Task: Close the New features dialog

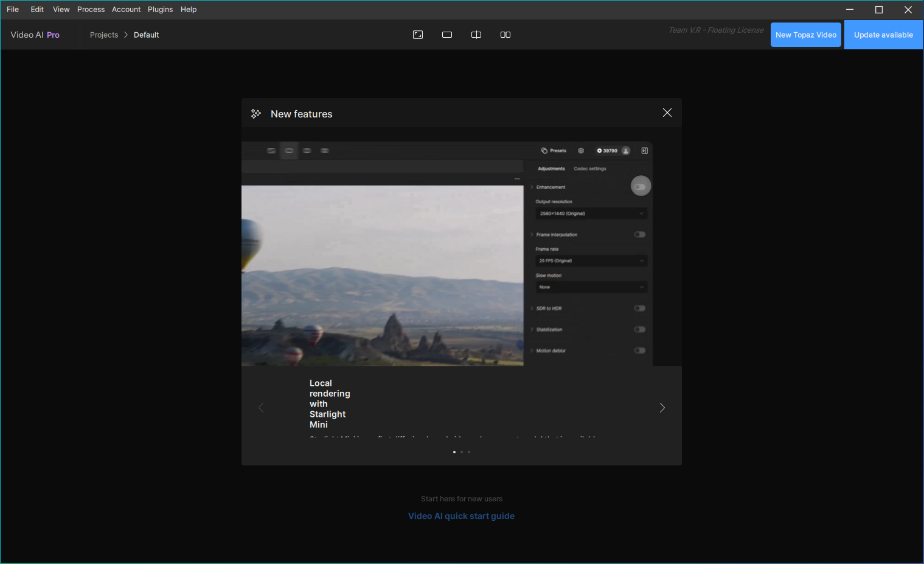Action: (x=667, y=113)
